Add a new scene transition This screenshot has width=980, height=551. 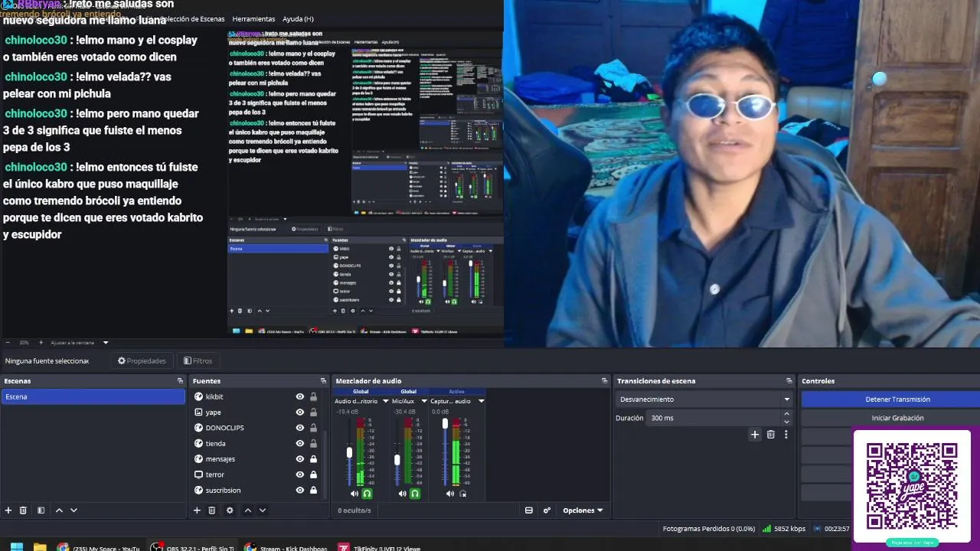click(755, 435)
